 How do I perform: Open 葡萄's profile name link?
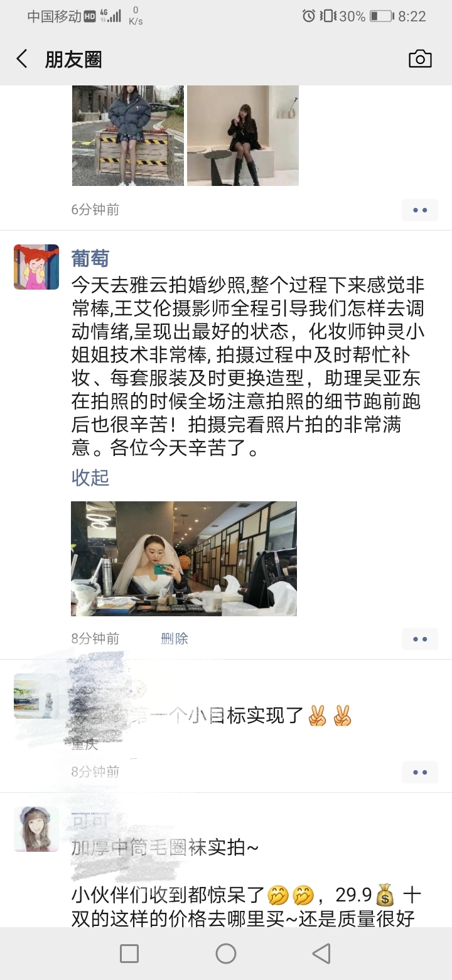90,258
